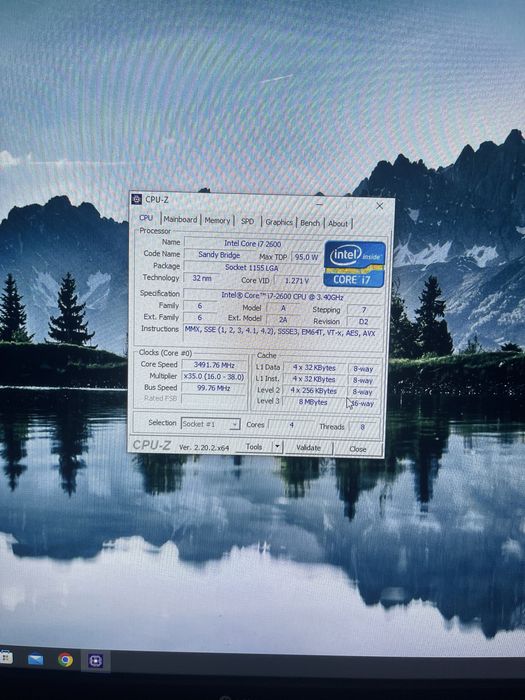Click the Level 3 value 8 MBytes

click(313, 402)
